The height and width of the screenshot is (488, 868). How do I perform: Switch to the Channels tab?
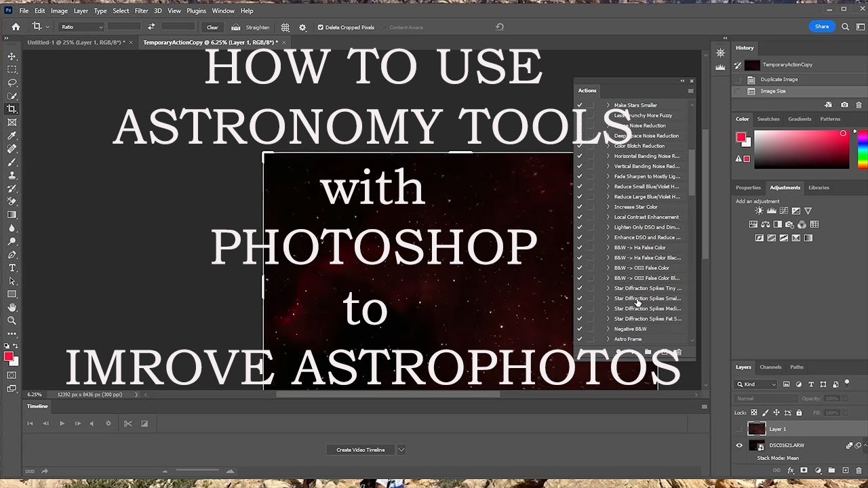pos(770,367)
